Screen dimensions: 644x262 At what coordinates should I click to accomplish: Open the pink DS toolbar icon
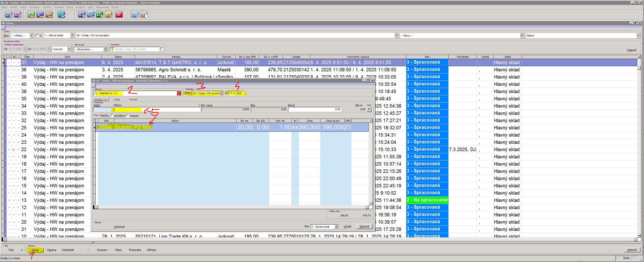coord(18,15)
